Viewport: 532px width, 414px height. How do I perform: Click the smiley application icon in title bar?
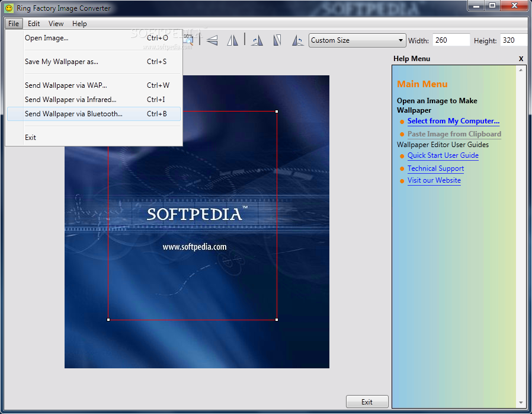click(x=9, y=8)
